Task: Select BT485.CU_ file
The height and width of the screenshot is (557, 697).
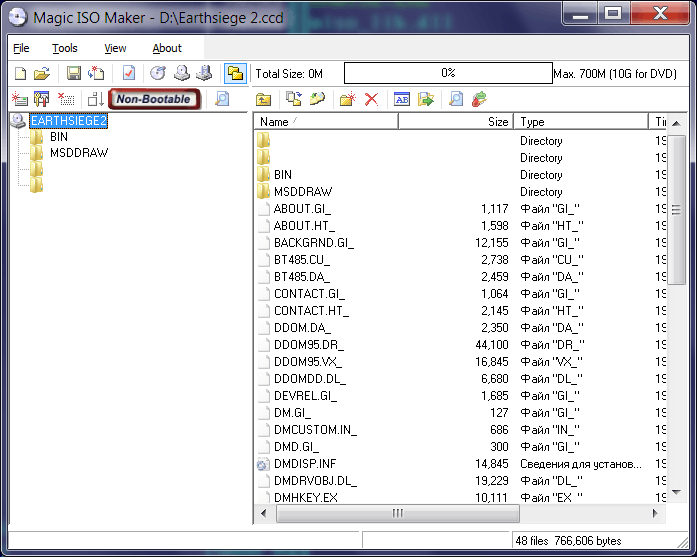Action: click(302, 260)
